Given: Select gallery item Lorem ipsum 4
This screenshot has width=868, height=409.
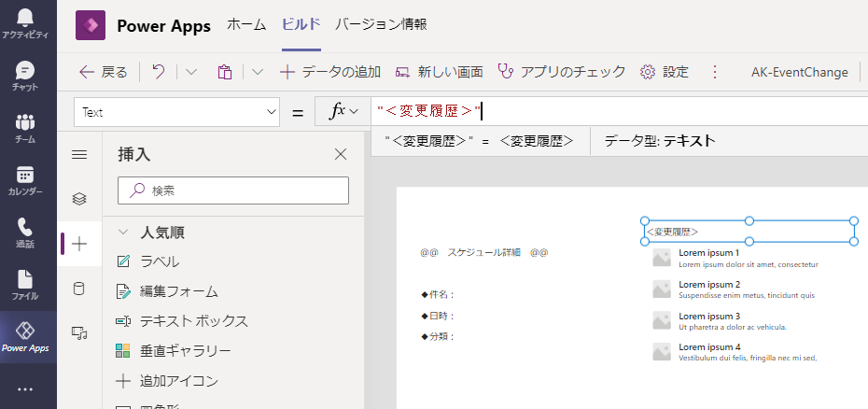Looking at the screenshot, I should coord(709,347).
